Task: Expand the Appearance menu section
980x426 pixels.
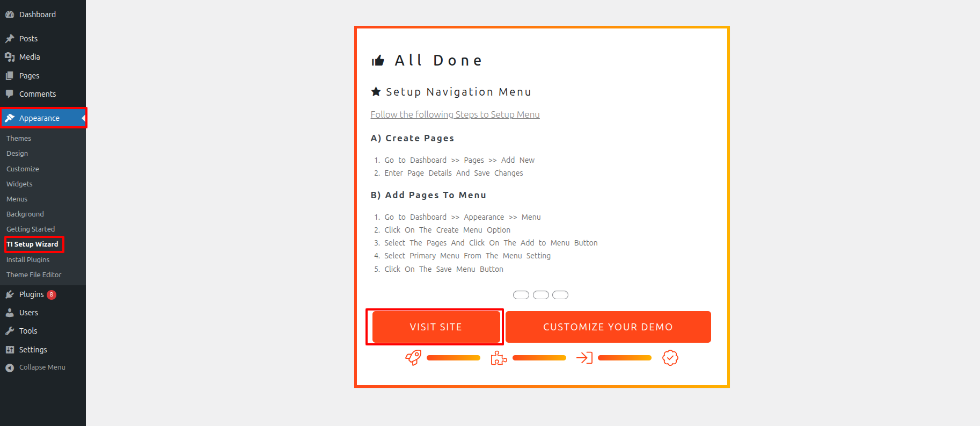Action: pyautogui.click(x=39, y=118)
